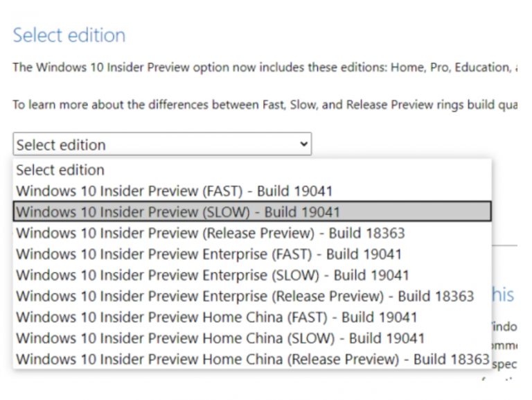The image size is (532, 400).
Task: Click the blue 'Select edition' page heading
Action: pyautogui.click(x=69, y=35)
